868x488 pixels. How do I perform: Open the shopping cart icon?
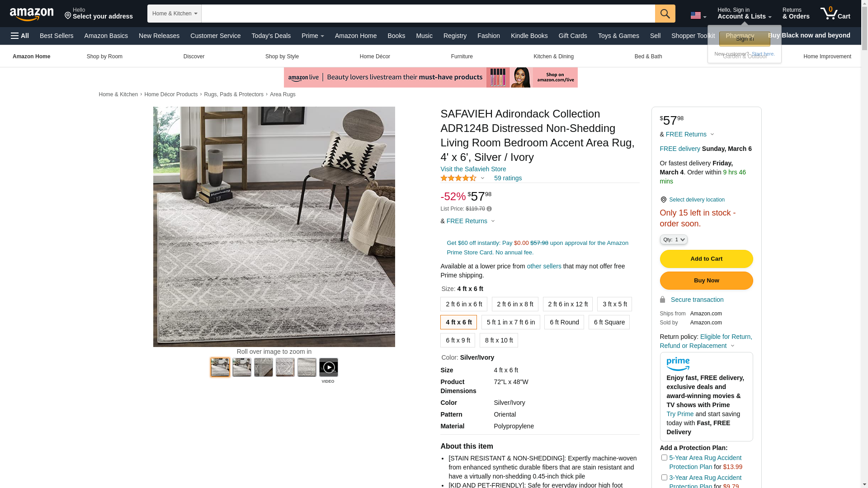(835, 13)
